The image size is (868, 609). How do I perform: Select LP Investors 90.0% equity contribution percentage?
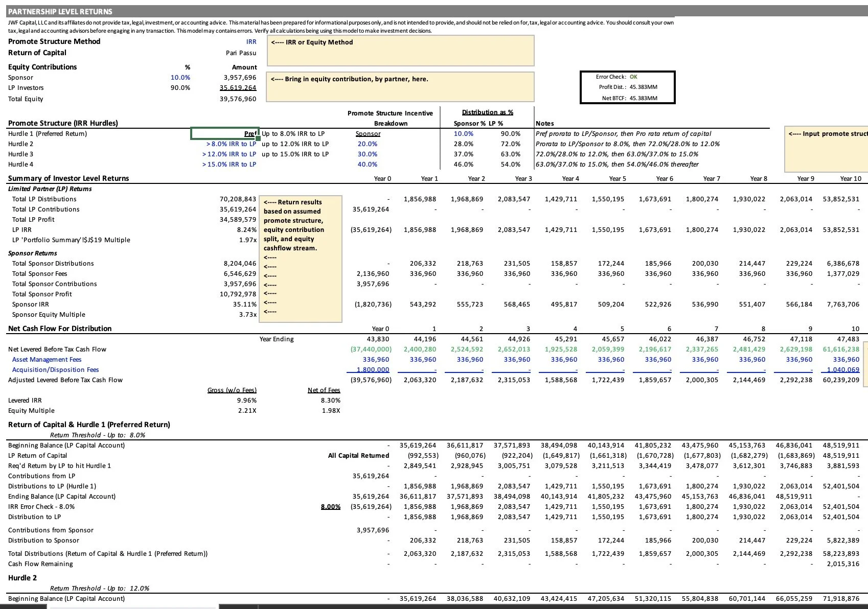[180, 88]
